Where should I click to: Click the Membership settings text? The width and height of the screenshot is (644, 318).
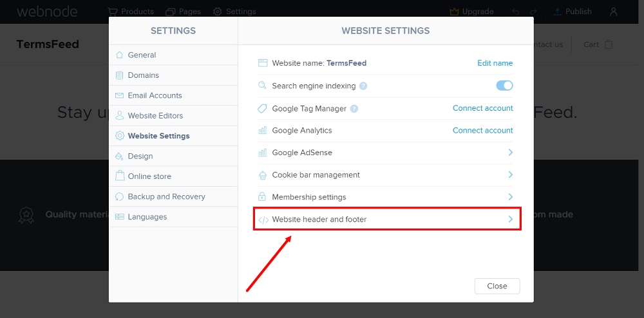coord(309,197)
